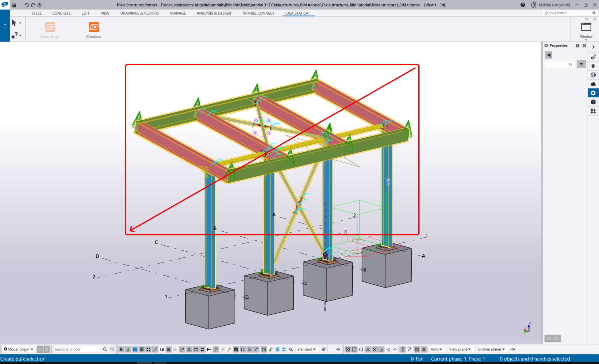The width and height of the screenshot is (599, 364).
Task: Click inside the Search in model field
Action: coord(76,349)
